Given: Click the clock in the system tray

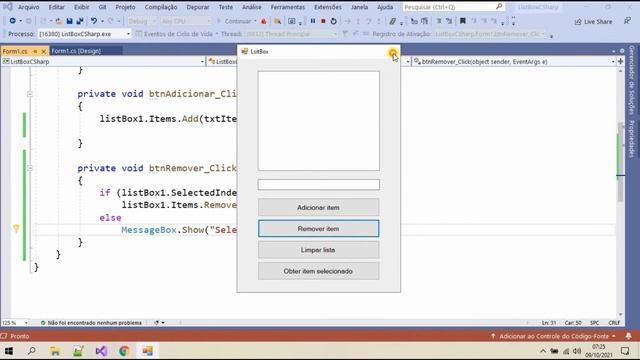Looking at the screenshot, I should click(599, 351).
